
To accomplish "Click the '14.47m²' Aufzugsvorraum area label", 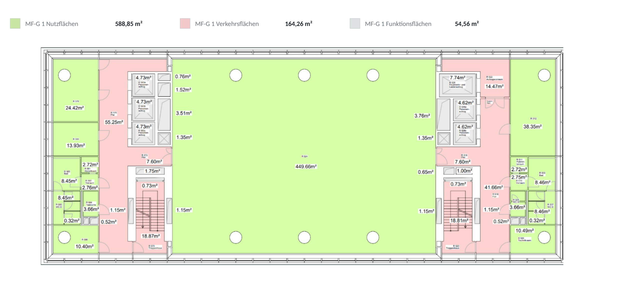I will coord(495,86).
